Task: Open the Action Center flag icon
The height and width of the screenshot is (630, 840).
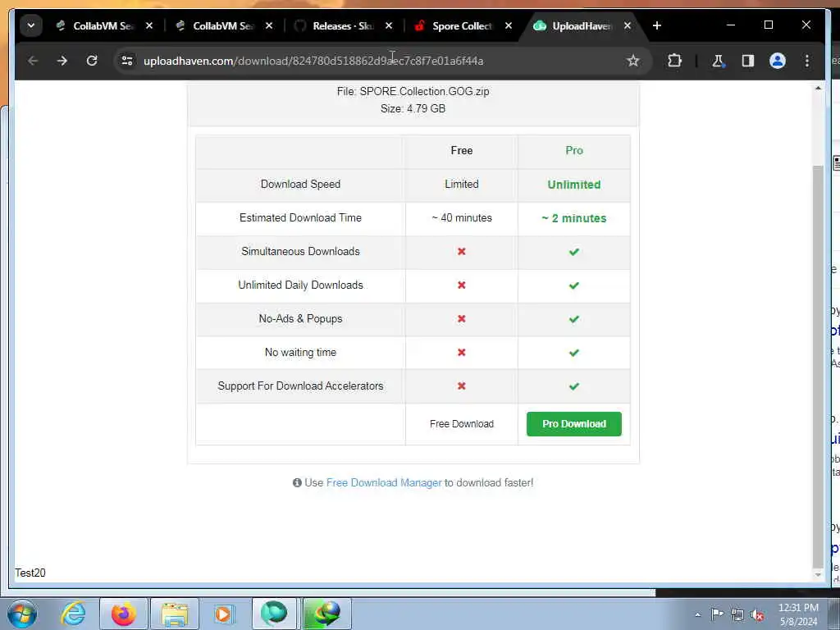Action: tap(717, 614)
